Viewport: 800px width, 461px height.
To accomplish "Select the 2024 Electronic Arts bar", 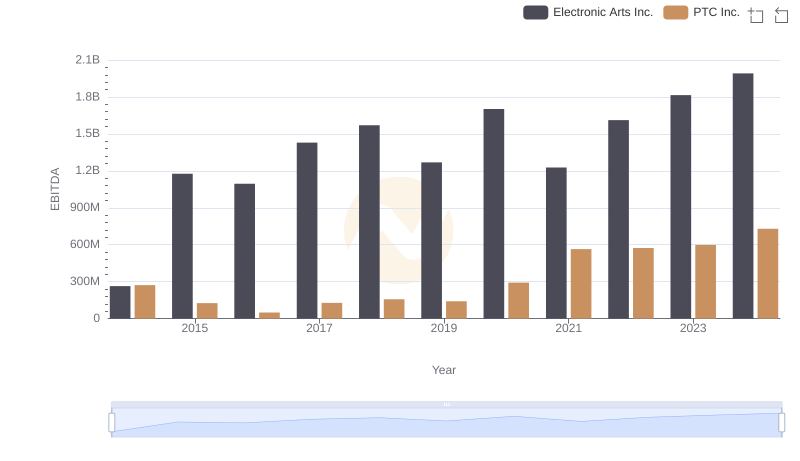I will pos(743,196).
